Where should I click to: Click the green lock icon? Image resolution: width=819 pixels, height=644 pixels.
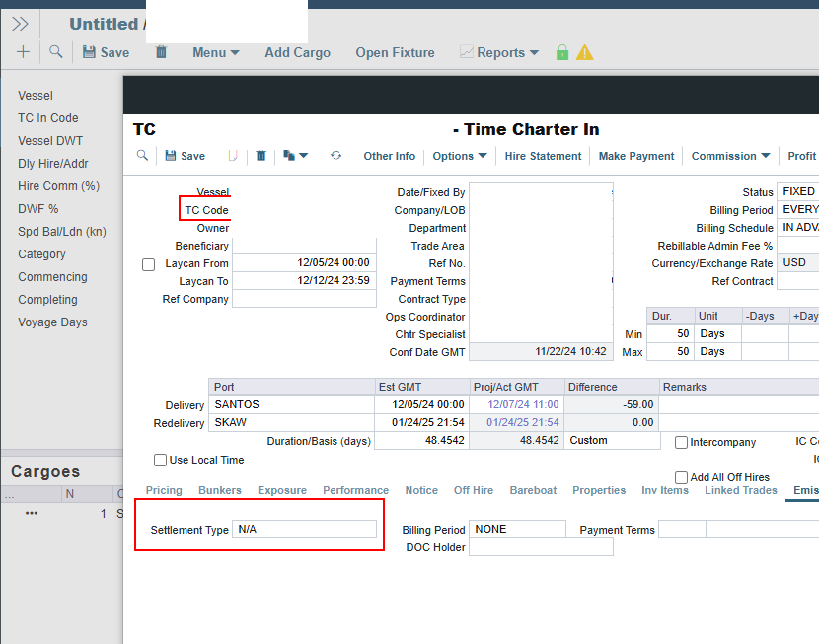[x=562, y=52]
